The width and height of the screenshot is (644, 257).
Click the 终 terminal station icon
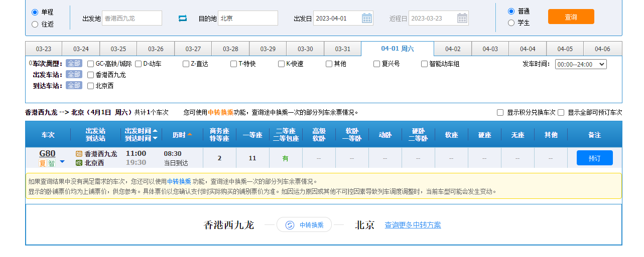click(79, 163)
